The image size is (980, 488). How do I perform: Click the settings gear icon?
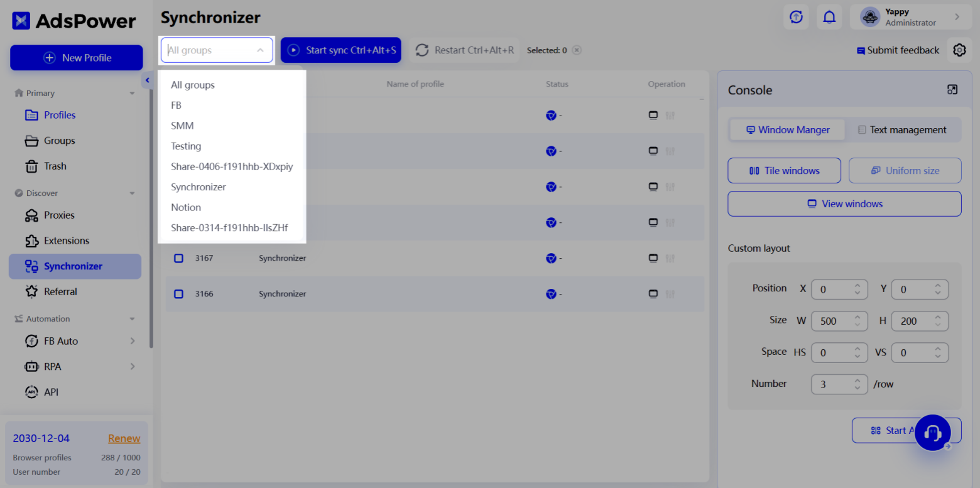[x=959, y=50]
